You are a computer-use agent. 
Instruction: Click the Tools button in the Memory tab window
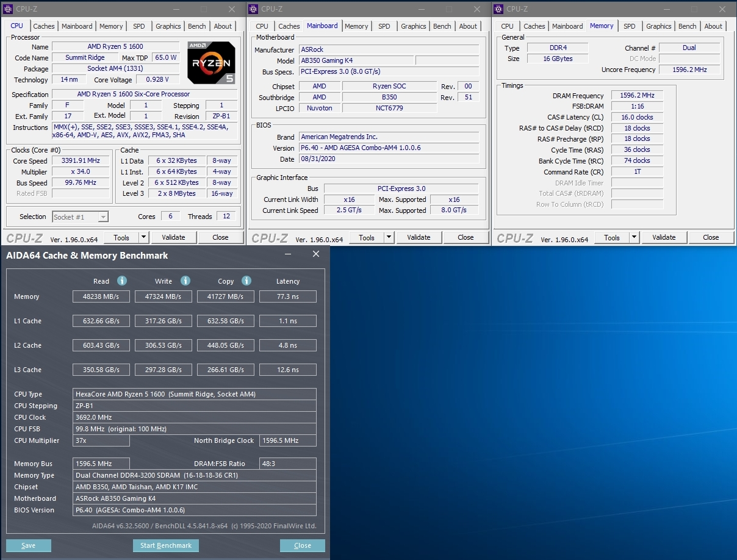612,237
